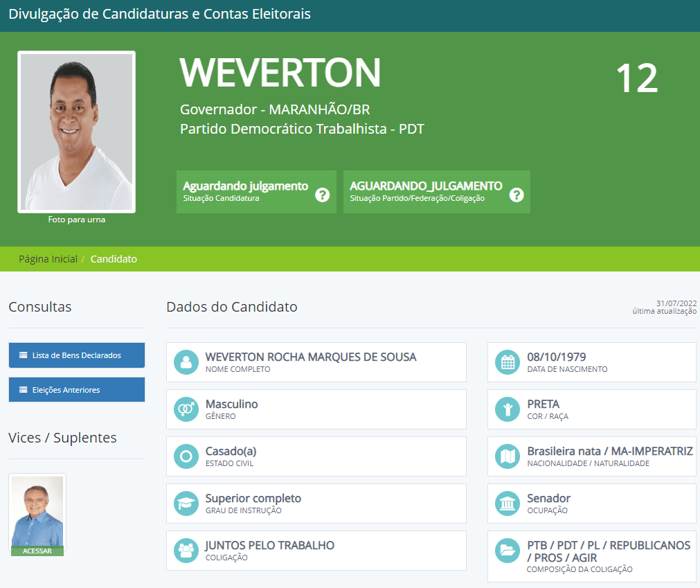Click the Divulgação de Candidaturas e Contas Eleitorais header

coord(159,15)
